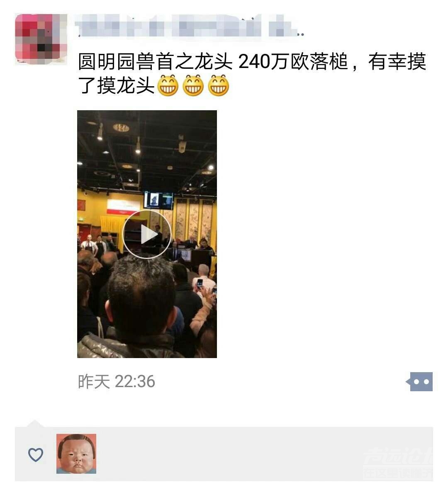
Task: Click the text 圆明园兽首之龙头
Action: pyautogui.click(x=156, y=61)
